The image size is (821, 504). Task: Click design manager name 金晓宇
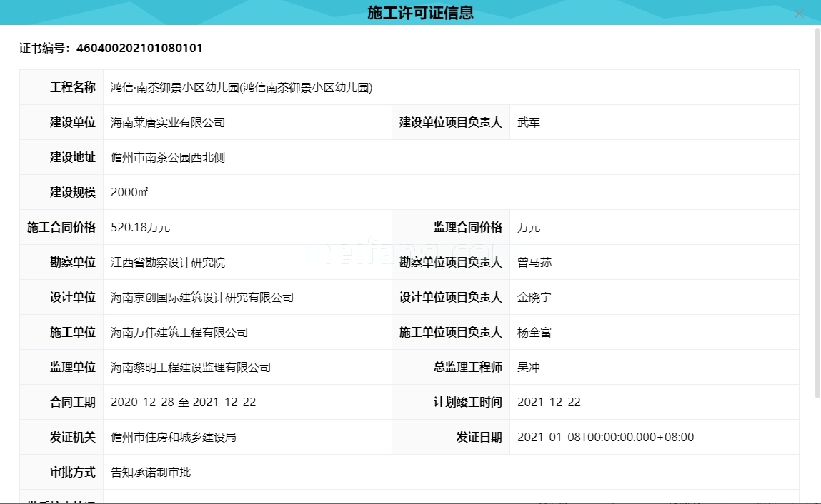coord(534,298)
